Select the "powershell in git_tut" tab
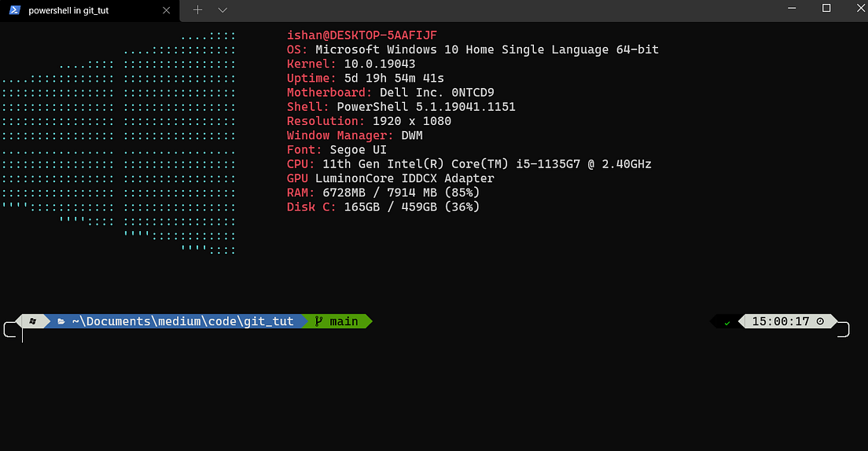 point(89,10)
